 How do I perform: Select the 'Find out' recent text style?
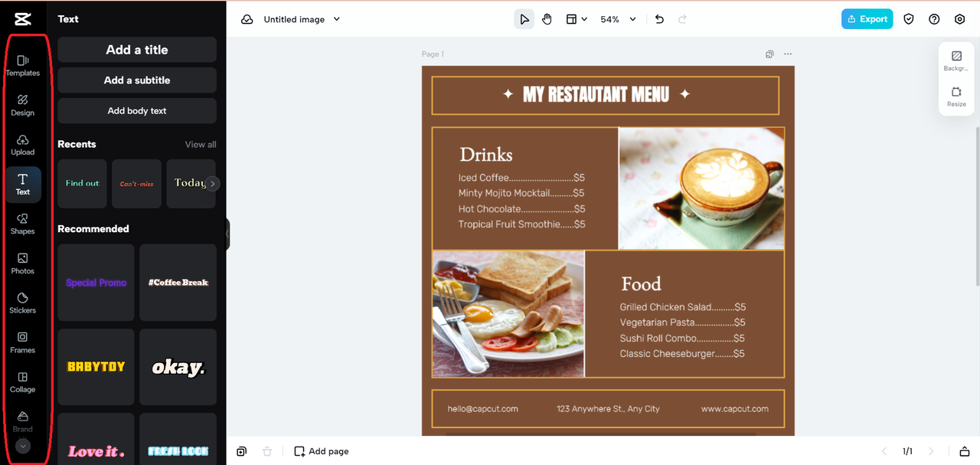(83, 184)
